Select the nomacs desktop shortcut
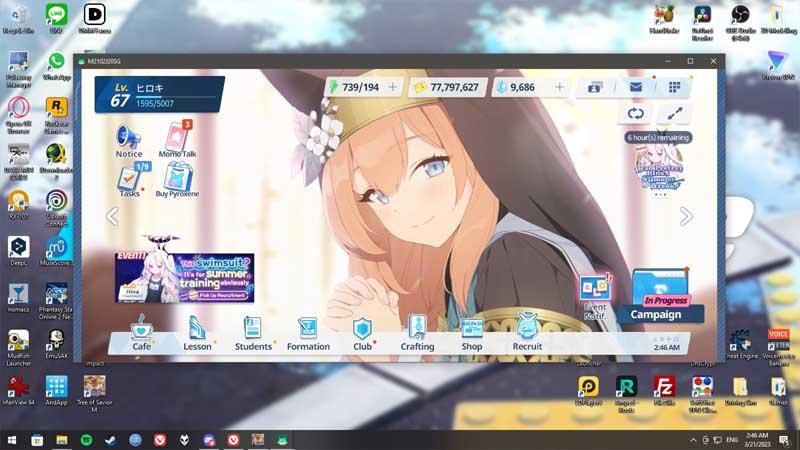 pos(18,298)
